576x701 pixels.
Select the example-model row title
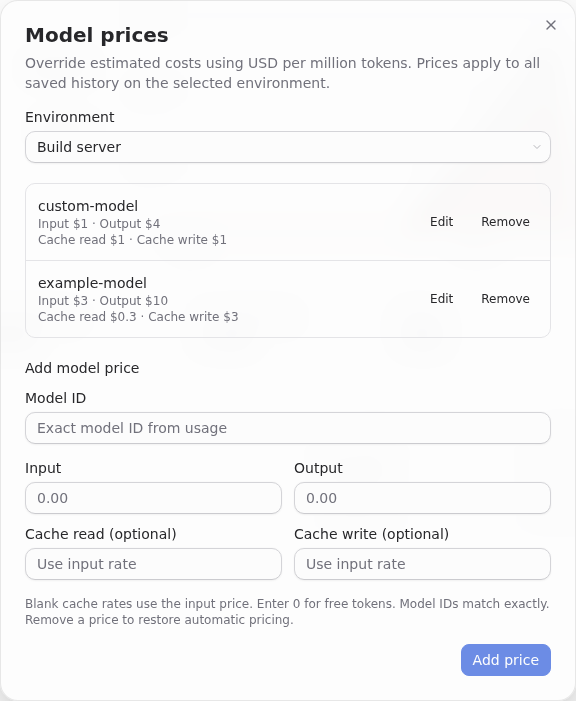point(93,283)
